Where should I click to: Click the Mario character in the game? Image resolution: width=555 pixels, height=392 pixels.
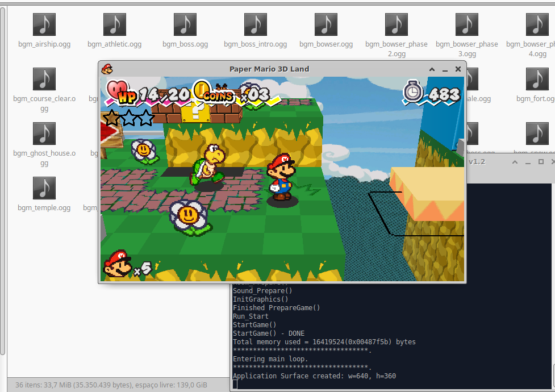[x=281, y=177]
